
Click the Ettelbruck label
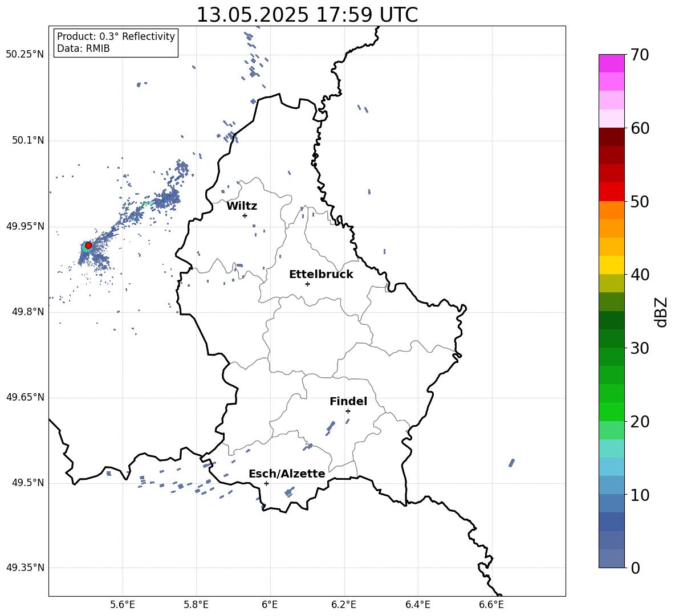point(321,275)
